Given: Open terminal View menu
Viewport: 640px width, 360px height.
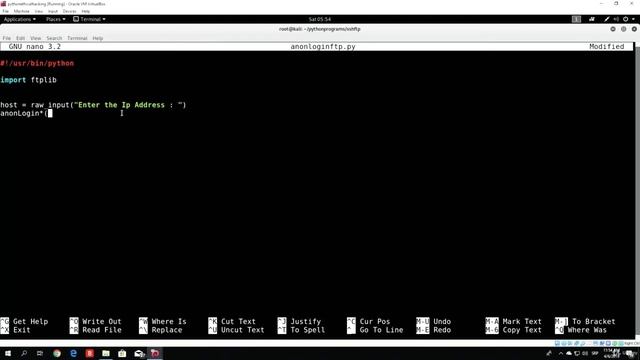Looking at the screenshot, I should [36, 38].
